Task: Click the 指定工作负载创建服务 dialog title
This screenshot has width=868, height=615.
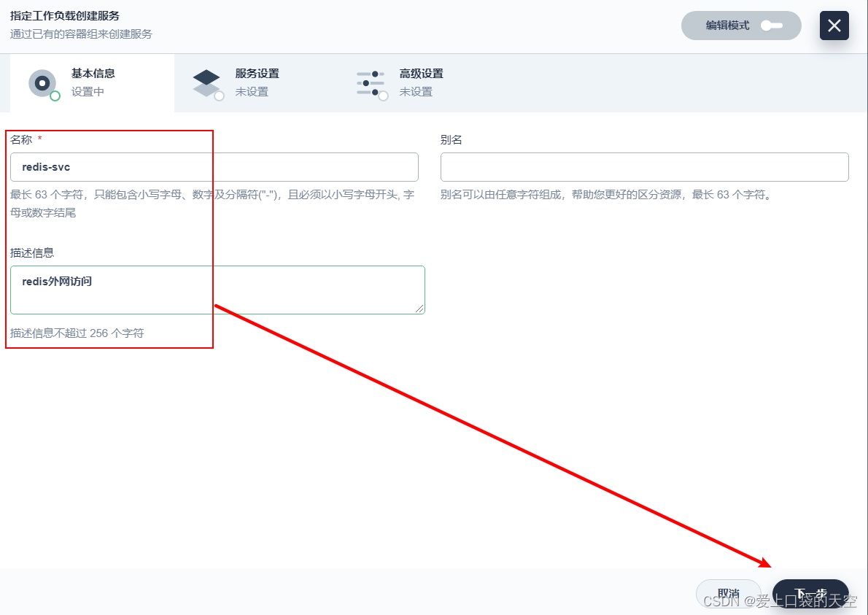Action: pyautogui.click(x=65, y=15)
